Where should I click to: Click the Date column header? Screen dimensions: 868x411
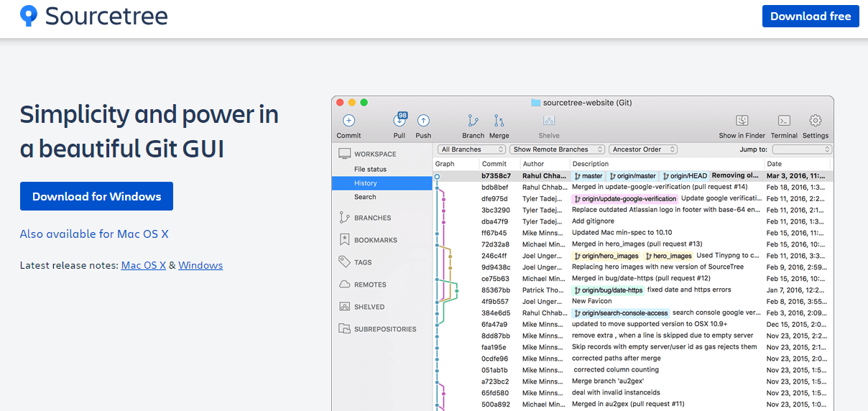click(774, 164)
